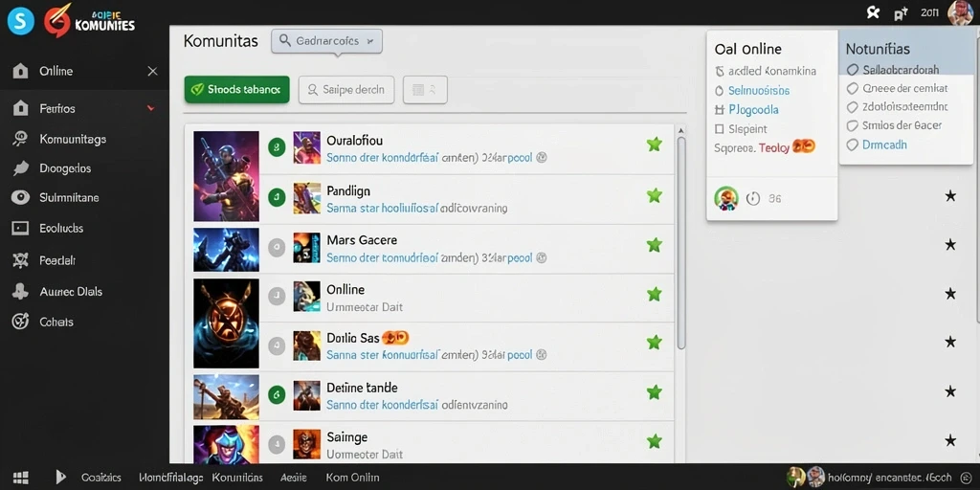The width and height of the screenshot is (980, 490).
Task: Click the clock icon in the Oal Online card
Action: pyautogui.click(x=753, y=199)
